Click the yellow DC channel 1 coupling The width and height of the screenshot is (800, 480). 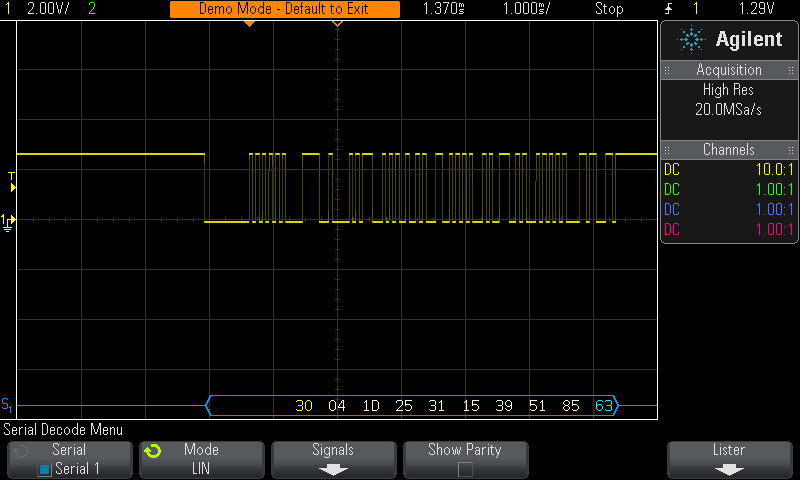tap(672, 170)
